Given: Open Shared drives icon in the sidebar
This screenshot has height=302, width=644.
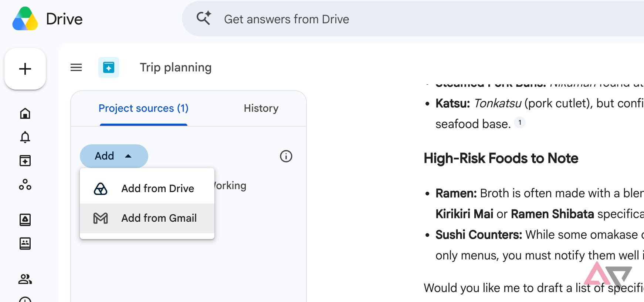Looking at the screenshot, I should [25, 244].
